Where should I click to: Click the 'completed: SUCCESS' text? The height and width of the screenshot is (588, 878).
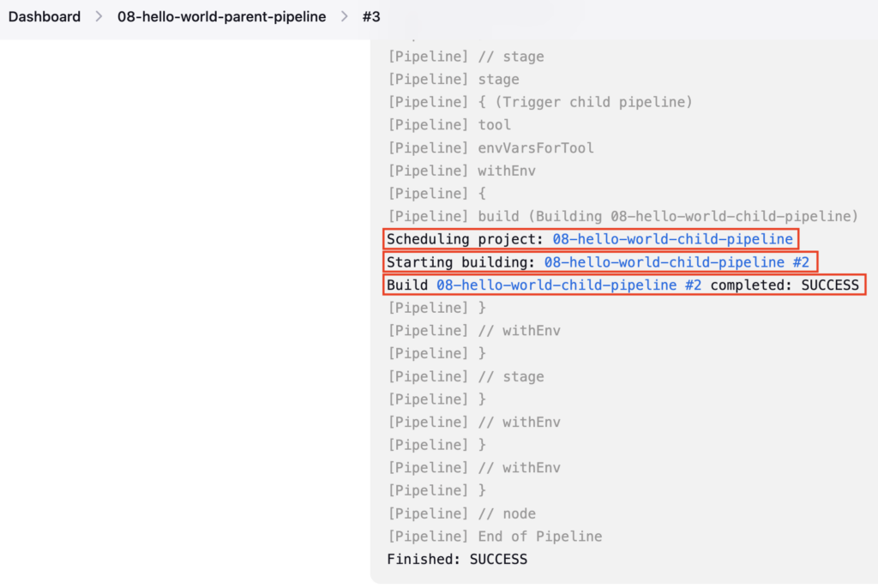(x=785, y=285)
